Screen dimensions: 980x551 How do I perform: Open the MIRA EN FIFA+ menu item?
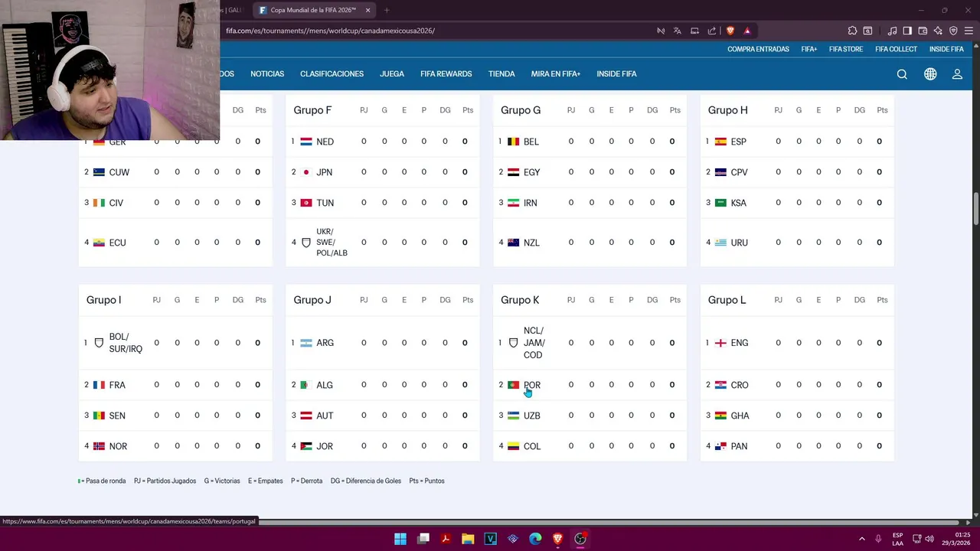556,74
